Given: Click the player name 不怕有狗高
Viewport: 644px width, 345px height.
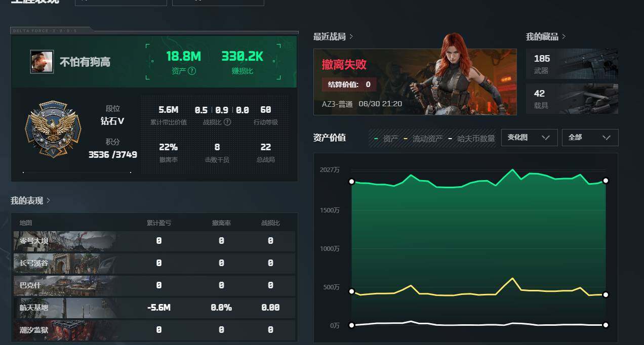Looking at the screenshot, I should (85, 62).
